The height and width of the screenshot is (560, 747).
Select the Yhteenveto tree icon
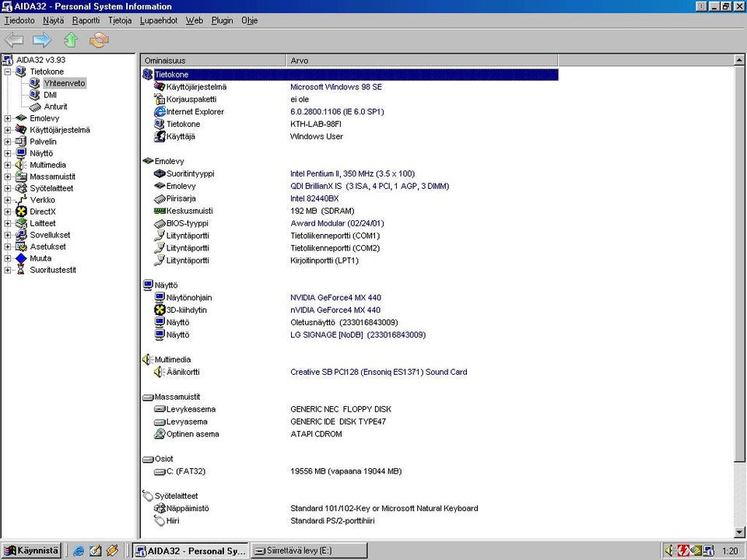pyautogui.click(x=34, y=83)
